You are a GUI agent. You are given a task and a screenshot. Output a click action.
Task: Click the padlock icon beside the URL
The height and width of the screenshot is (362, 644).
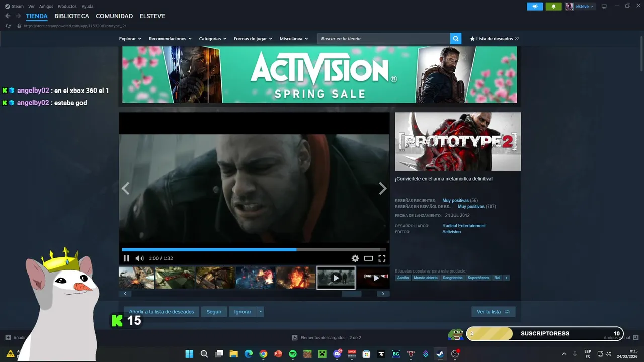click(19, 26)
